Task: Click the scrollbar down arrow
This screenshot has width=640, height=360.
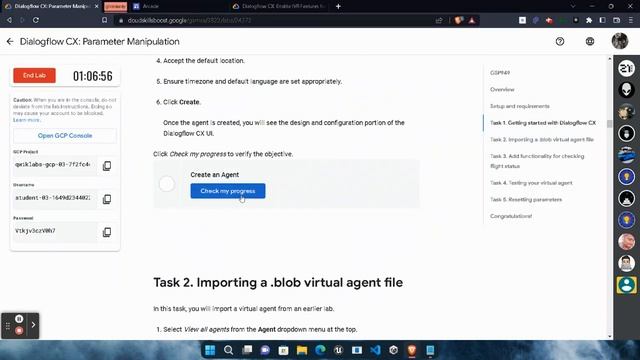Action: (610, 336)
